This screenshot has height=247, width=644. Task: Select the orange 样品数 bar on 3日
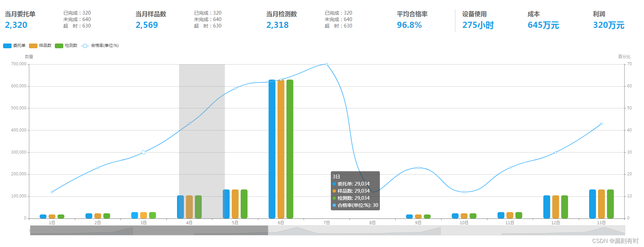[144, 215]
